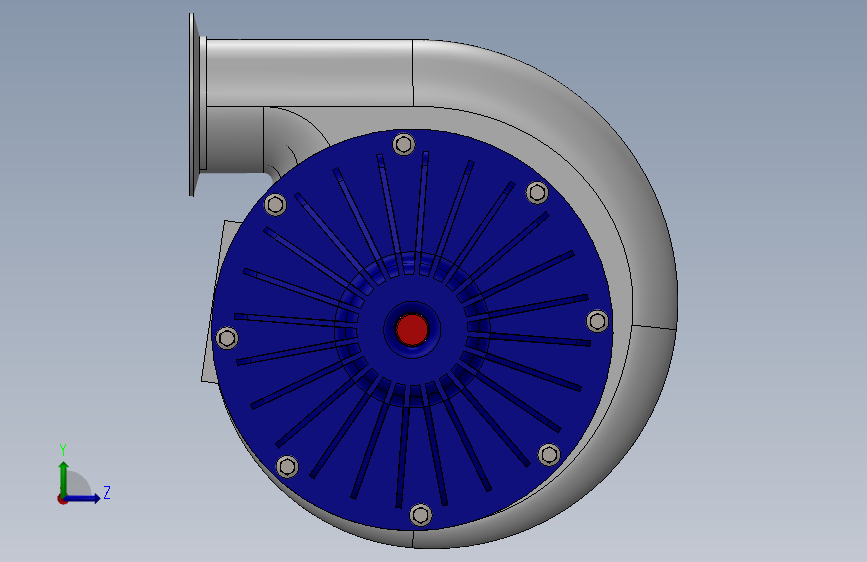
Task: Click the green Y axis of the triad
Action: pos(63,478)
